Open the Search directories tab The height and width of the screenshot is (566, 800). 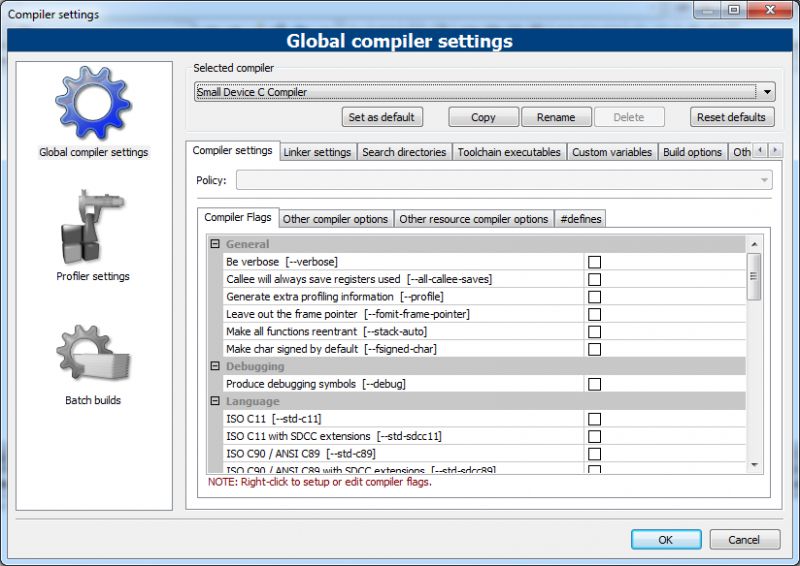tap(404, 152)
